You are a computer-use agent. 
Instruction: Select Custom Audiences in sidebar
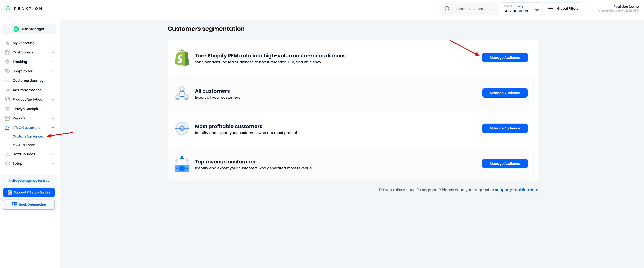click(28, 137)
